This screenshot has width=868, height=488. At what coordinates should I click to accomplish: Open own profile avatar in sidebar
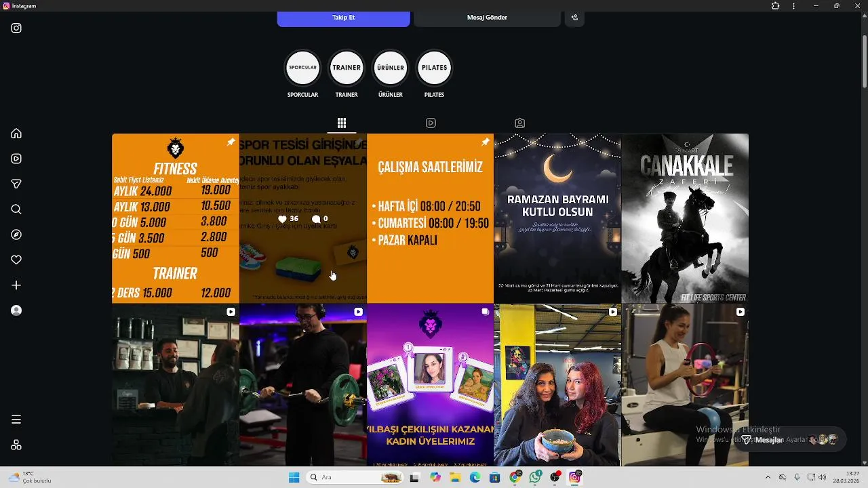click(x=16, y=310)
